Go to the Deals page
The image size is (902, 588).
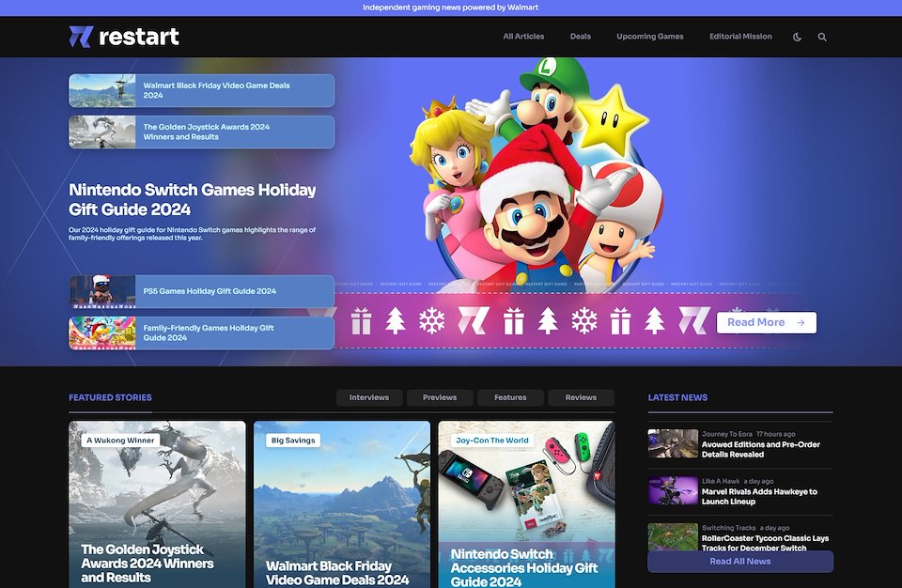[581, 37]
